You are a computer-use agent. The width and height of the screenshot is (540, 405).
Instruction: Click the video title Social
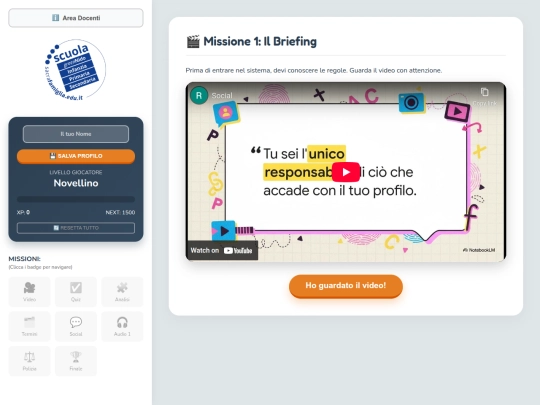(x=222, y=96)
